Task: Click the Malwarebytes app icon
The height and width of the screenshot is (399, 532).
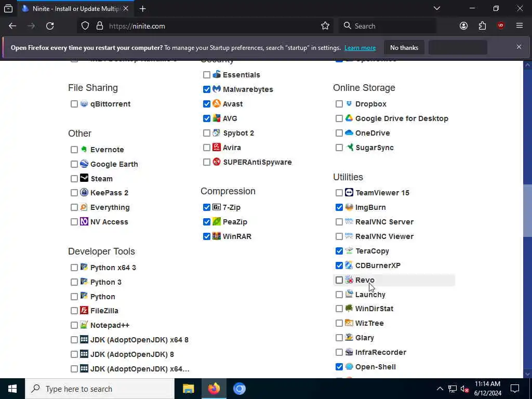Action: pos(217,89)
